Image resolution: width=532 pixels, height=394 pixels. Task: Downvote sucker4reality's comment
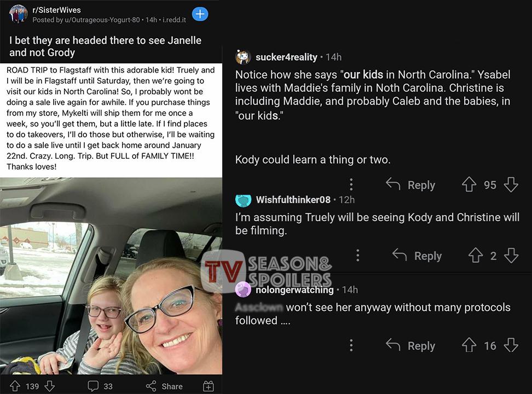(511, 184)
